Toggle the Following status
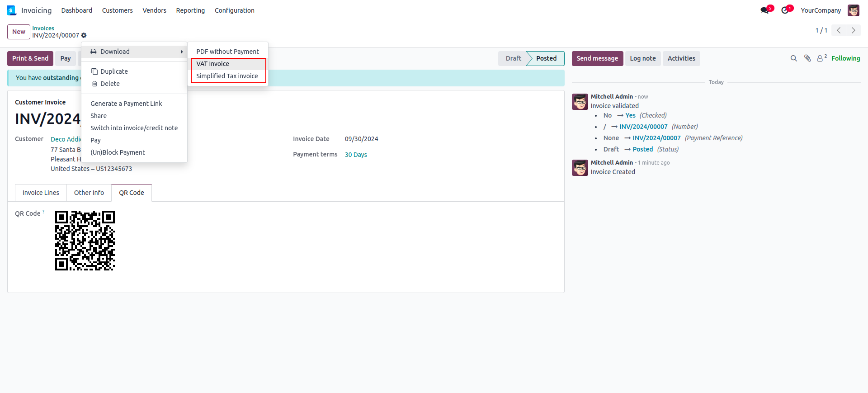The image size is (868, 393). pos(845,58)
